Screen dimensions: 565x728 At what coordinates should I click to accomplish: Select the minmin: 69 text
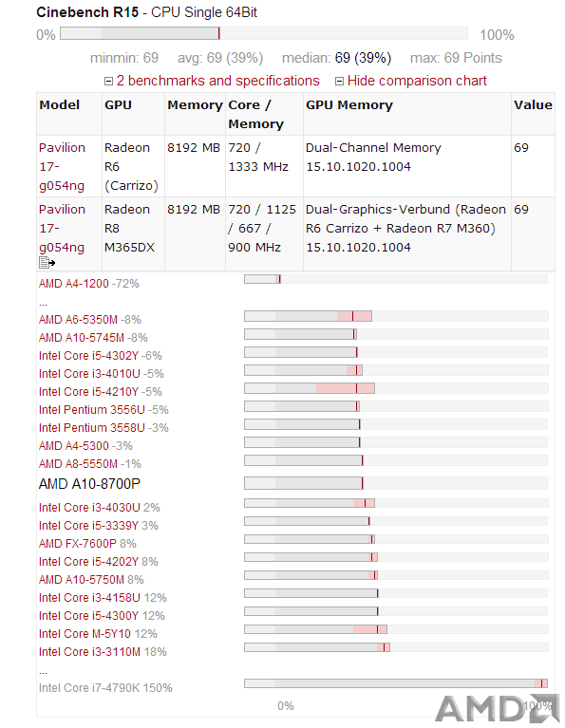[x=124, y=58]
